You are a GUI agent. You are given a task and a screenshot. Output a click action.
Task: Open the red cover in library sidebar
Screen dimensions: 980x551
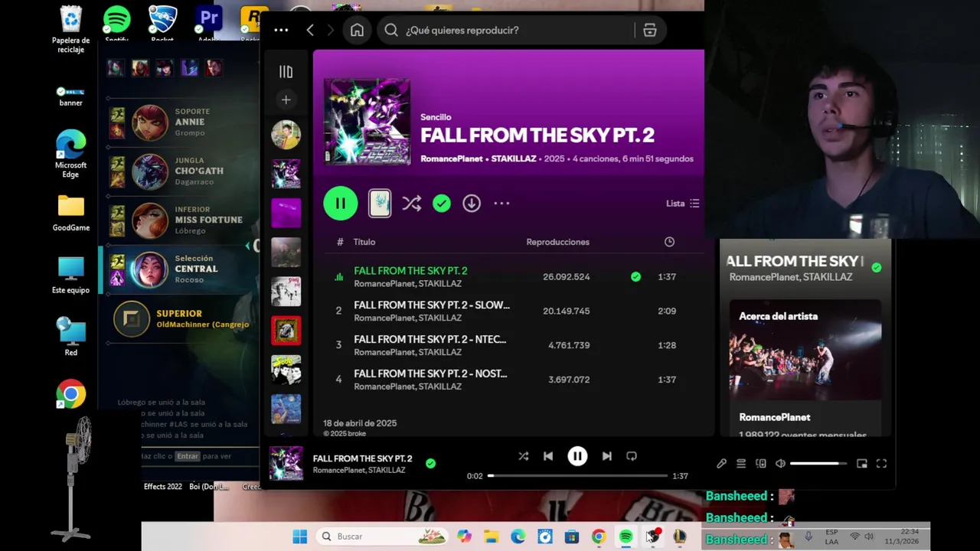tap(286, 331)
